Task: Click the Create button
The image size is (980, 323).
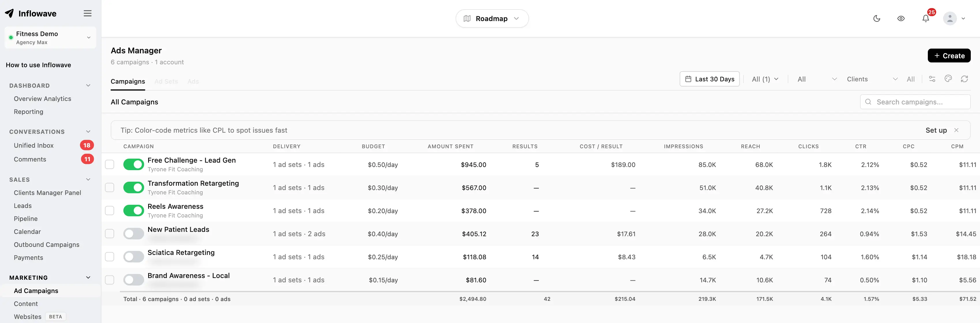Action: 949,56
